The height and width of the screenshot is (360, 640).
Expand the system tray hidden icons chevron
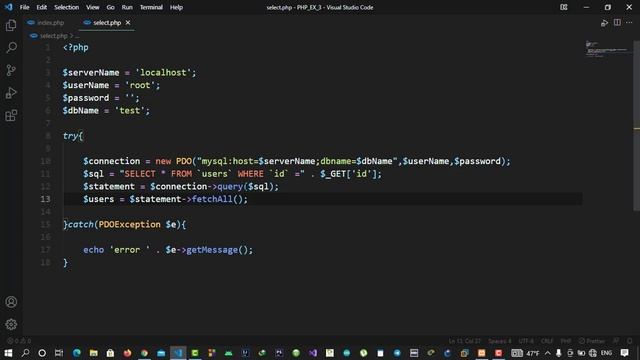pos(548,353)
